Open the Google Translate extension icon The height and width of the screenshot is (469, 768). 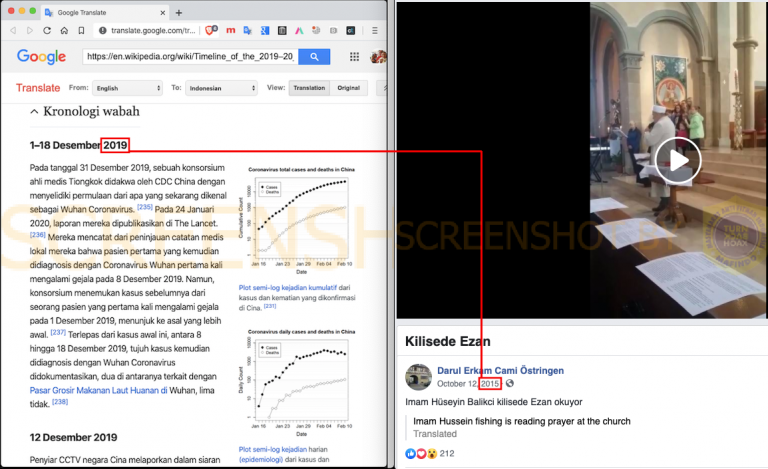248,30
